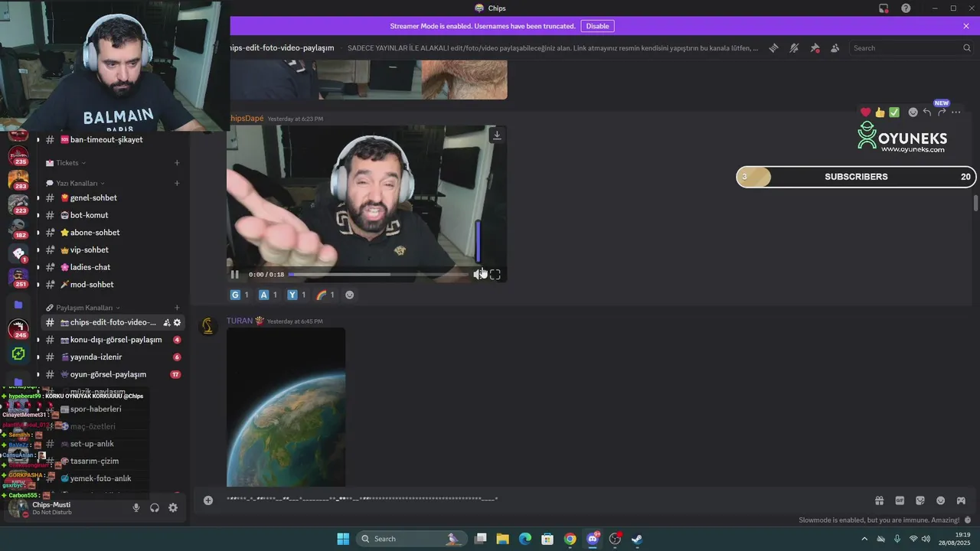
Task: Create channel in Tickets category
Action: click(177, 163)
